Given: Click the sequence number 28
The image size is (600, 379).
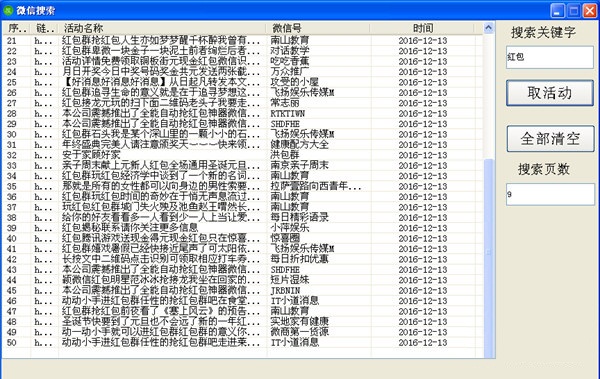Looking at the screenshot, I should (x=12, y=114).
